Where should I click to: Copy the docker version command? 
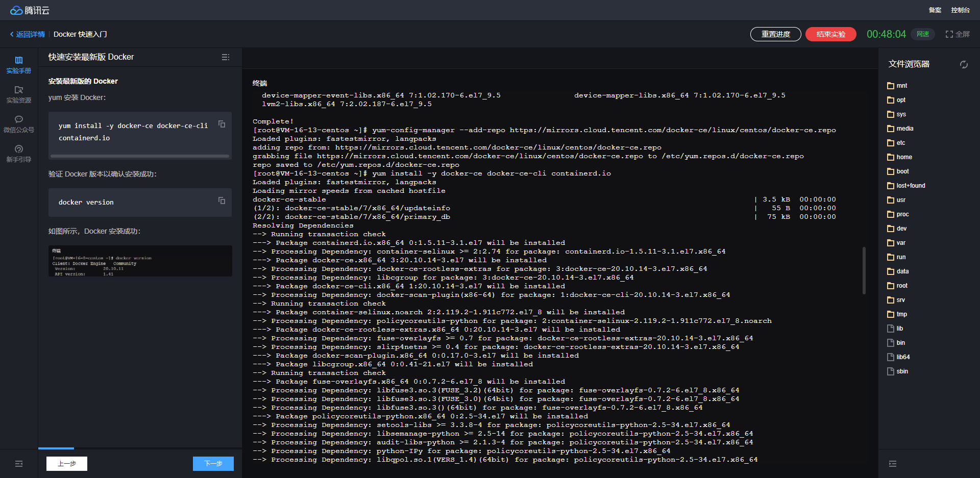click(x=222, y=200)
